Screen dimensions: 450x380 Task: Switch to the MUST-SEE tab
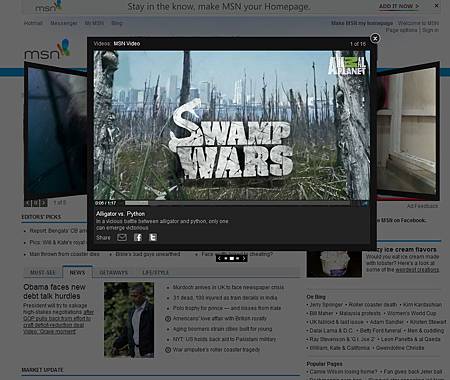[43, 272]
